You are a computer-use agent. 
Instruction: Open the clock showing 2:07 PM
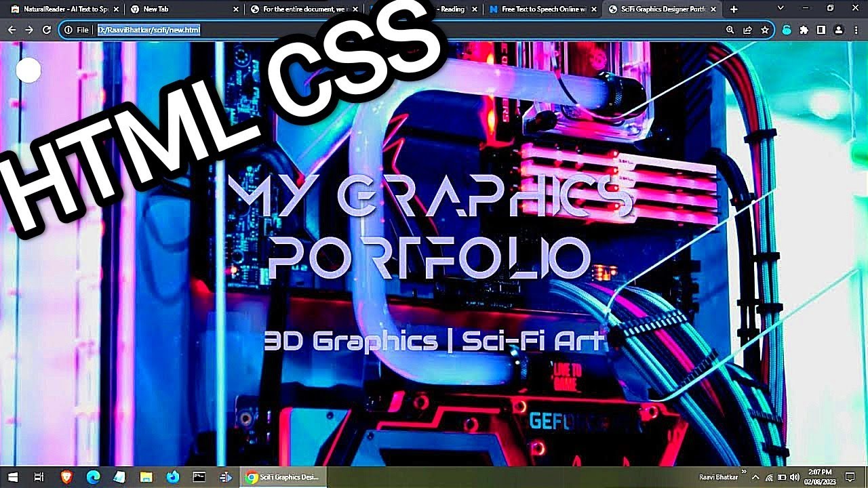click(x=821, y=477)
